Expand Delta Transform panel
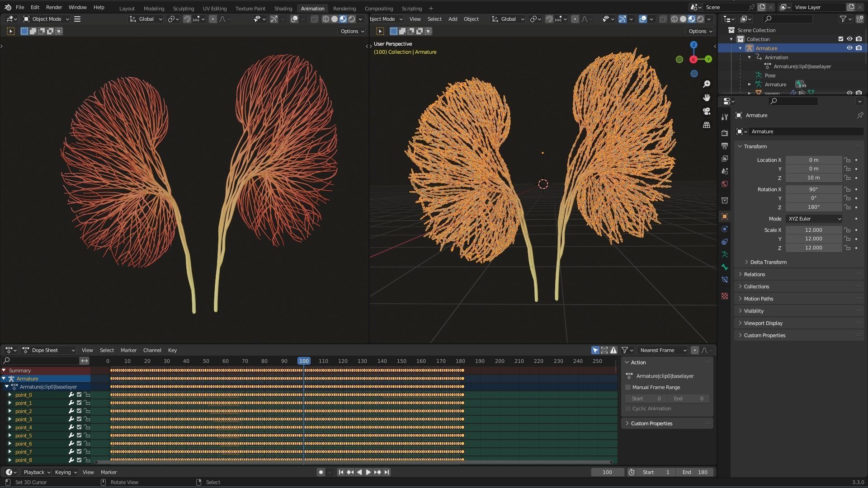This screenshot has height=488, width=868. (x=768, y=262)
